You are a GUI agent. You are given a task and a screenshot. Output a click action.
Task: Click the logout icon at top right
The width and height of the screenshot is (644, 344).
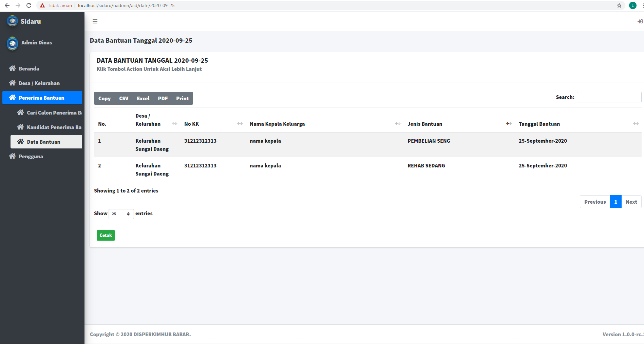pos(640,21)
